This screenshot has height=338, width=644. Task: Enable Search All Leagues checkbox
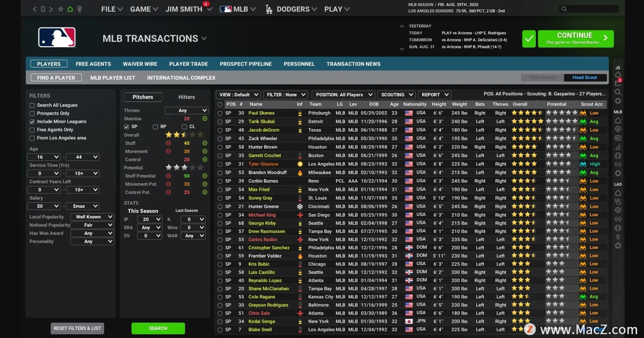pos(32,105)
